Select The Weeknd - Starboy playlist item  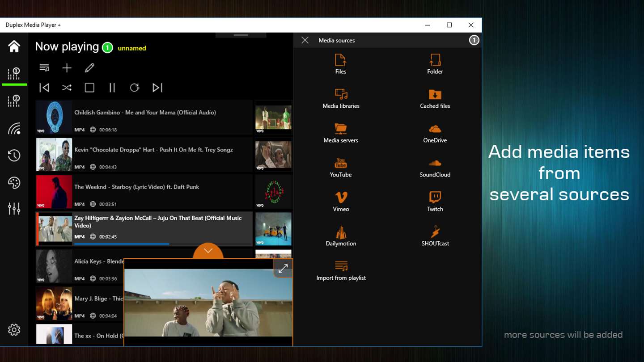coord(144,192)
